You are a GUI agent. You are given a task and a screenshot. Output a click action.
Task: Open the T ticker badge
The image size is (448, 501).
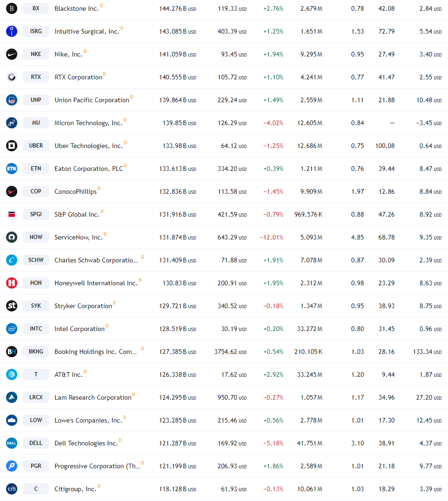click(36, 374)
